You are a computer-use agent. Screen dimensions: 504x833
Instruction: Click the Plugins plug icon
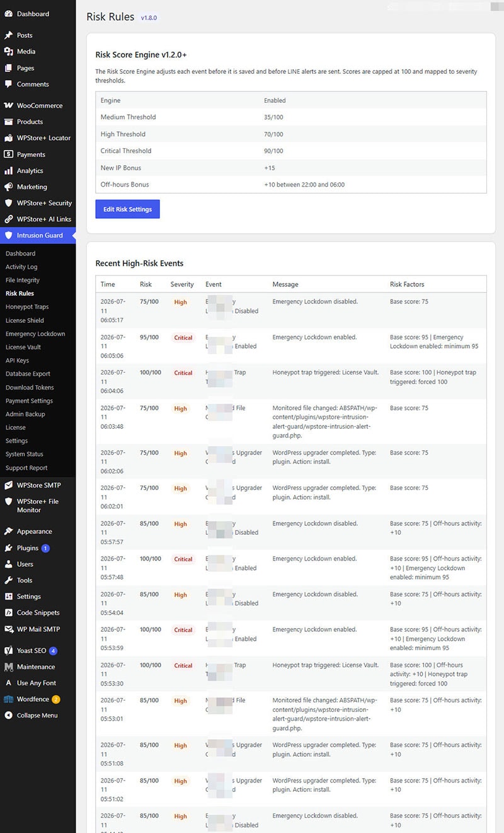[8, 548]
